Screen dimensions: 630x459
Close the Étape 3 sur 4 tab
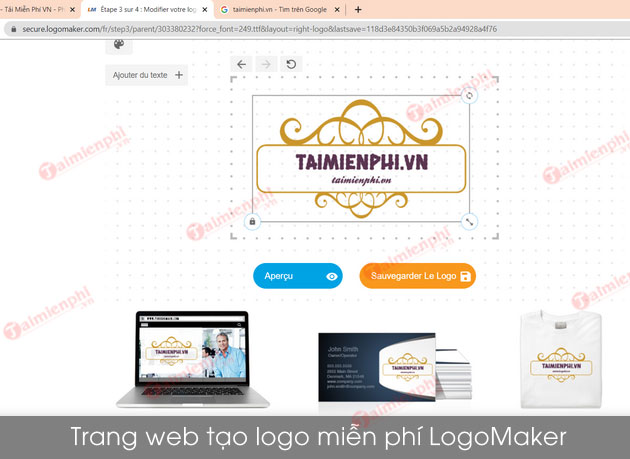[x=205, y=10]
